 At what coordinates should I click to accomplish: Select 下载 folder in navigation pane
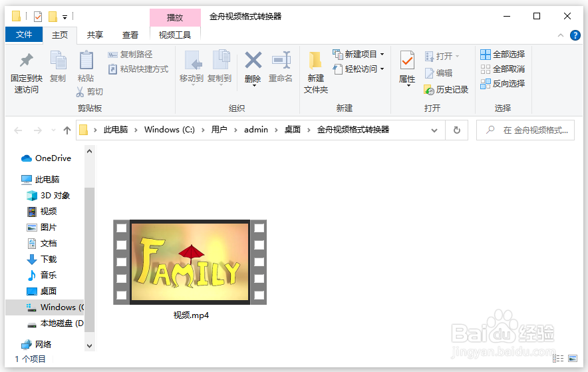[42, 260]
